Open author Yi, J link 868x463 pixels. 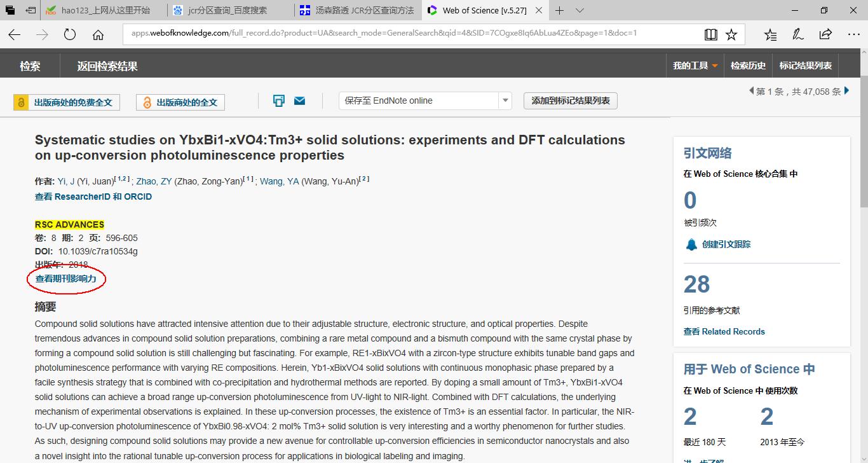pyautogui.click(x=66, y=181)
